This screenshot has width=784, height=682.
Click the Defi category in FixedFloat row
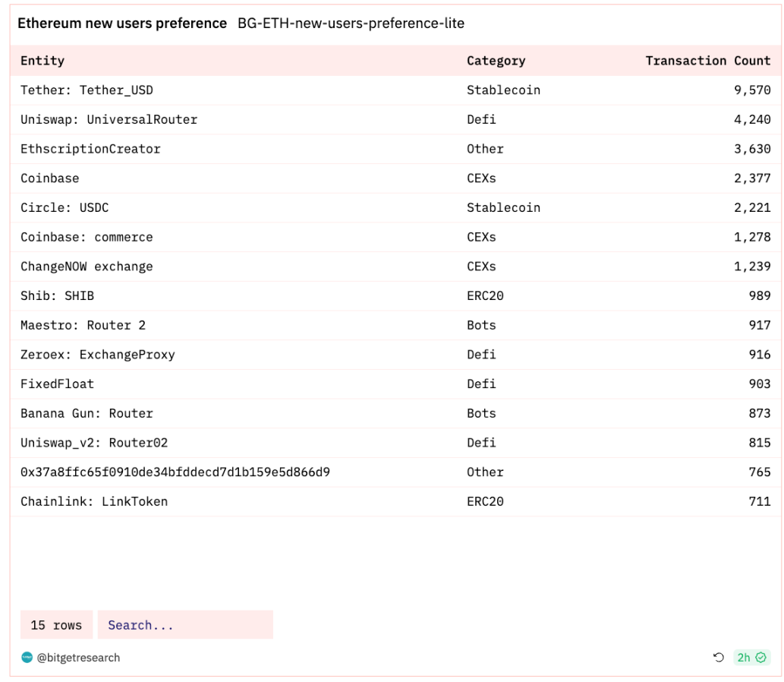[481, 384]
